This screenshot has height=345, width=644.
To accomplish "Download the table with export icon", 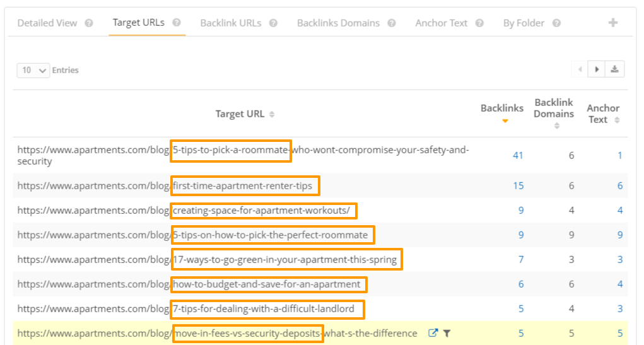I will click(614, 69).
